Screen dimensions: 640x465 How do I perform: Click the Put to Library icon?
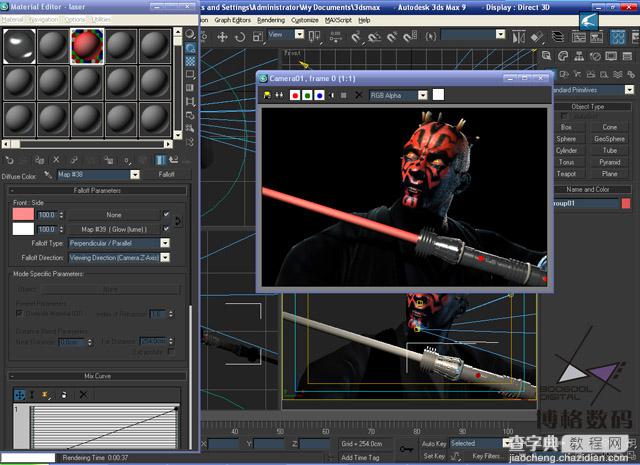click(x=109, y=160)
